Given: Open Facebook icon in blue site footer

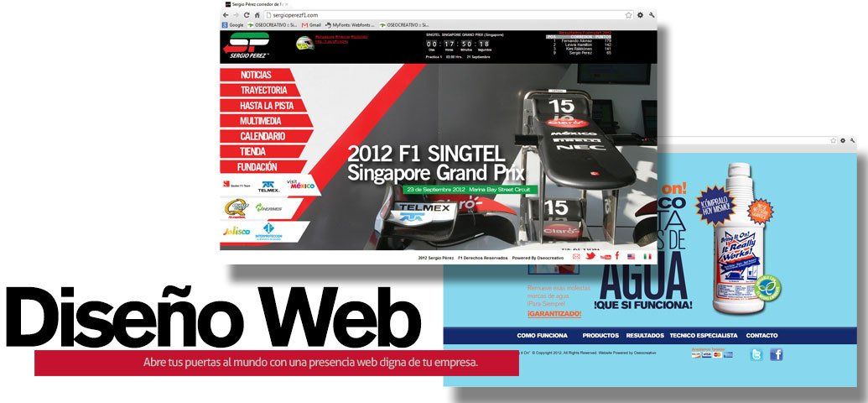Looking at the screenshot, I should (776, 355).
